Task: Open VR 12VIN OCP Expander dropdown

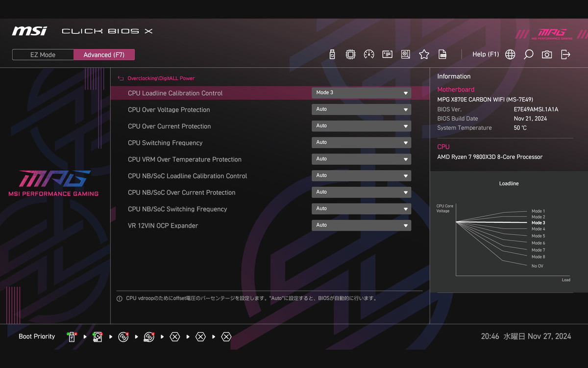Action: pos(361,225)
